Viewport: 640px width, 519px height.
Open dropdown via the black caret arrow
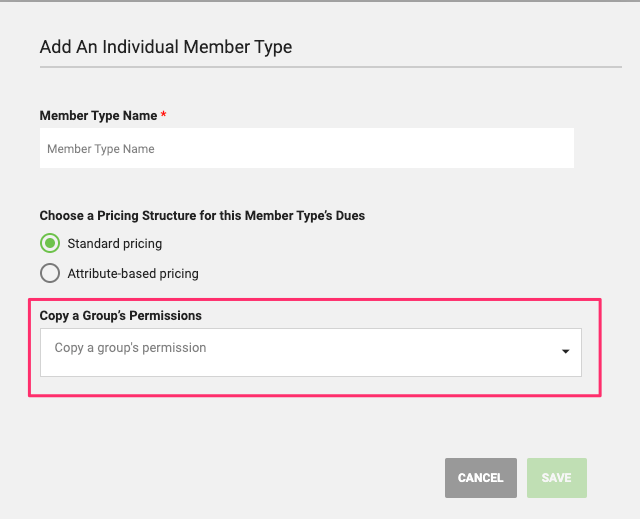pyautogui.click(x=565, y=351)
